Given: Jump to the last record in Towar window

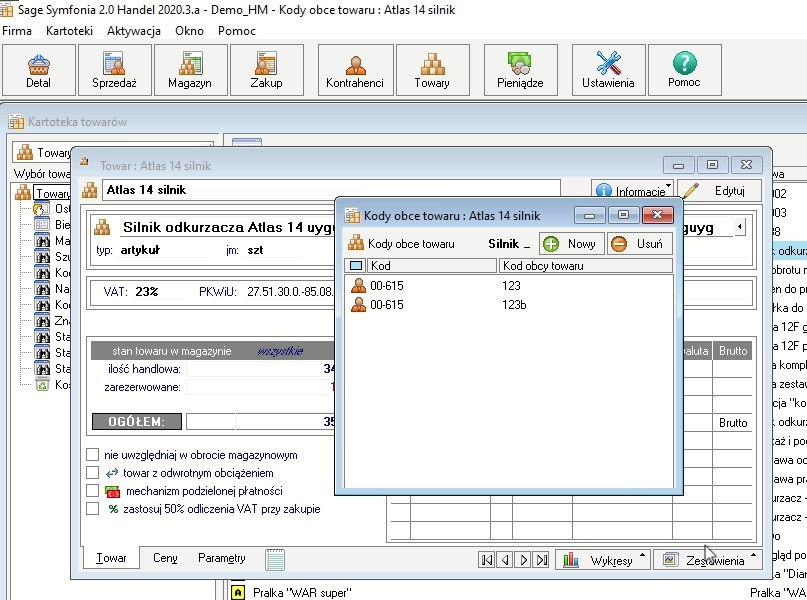Looking at the screenshot, I should [x=541, y=559].
